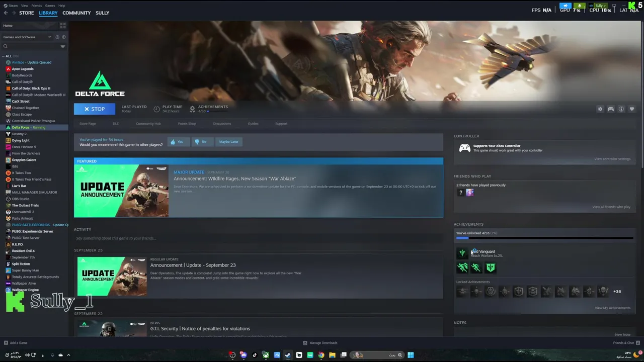Click the Raid Vanguard achievement icon
This screenshot has height=362, width=644.
pyautogui.click(x=462, y=253)
